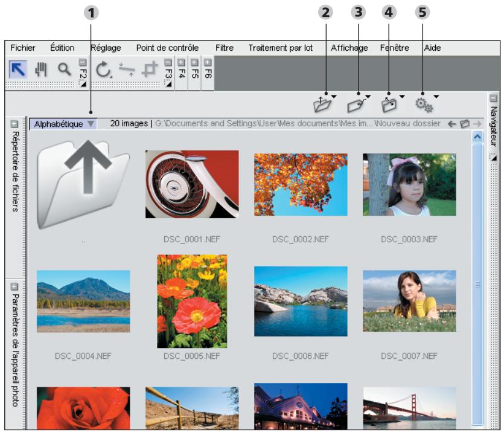The image size is (504, 432).
Task: Activate the Crop tool
Action: 150,69
